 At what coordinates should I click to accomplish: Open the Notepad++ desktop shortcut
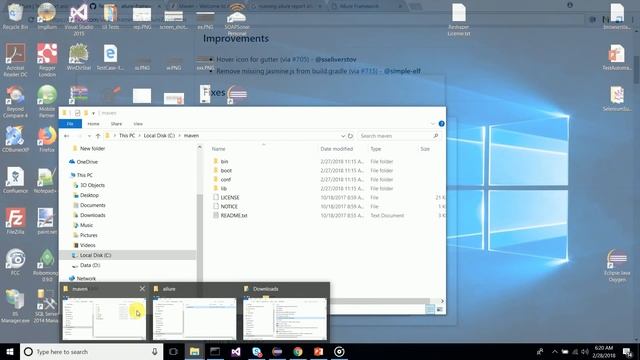47,180
